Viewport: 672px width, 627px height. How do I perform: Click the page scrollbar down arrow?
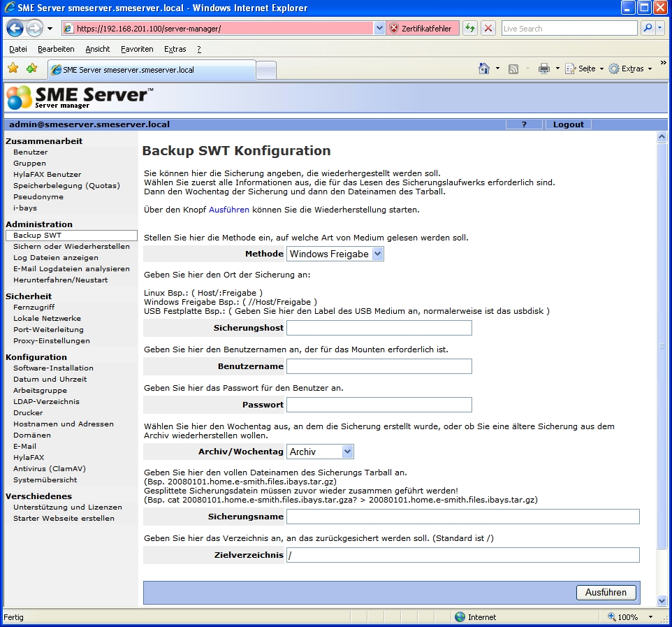pyautogui.click(x=662, y=601)
